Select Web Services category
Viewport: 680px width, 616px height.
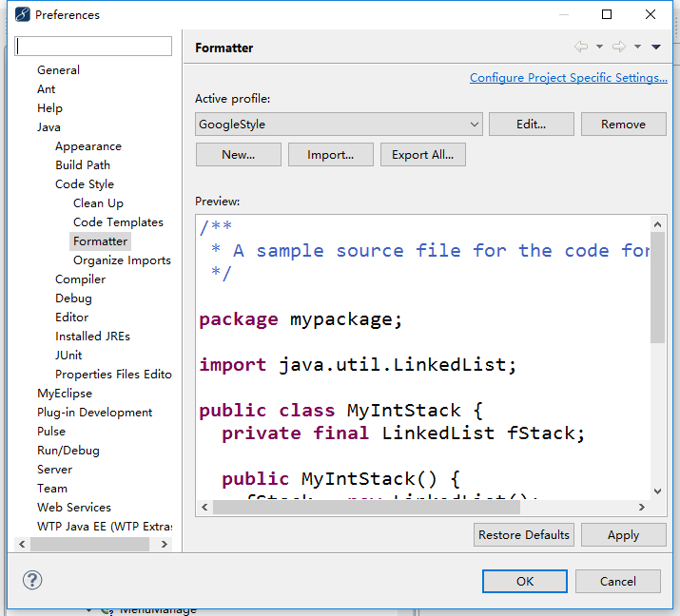74,508
